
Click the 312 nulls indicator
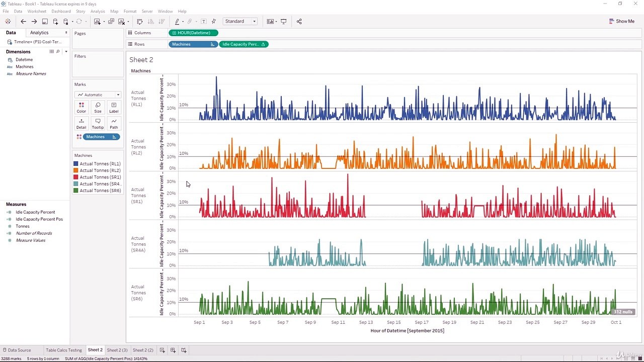pyautogui.click(x=623, y=312)
